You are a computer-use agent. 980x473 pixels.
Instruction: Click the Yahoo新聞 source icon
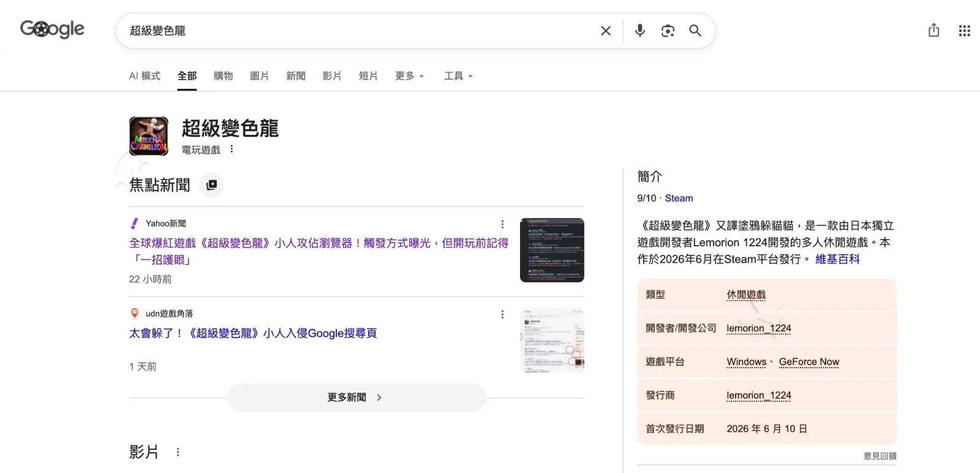[135, 224]
